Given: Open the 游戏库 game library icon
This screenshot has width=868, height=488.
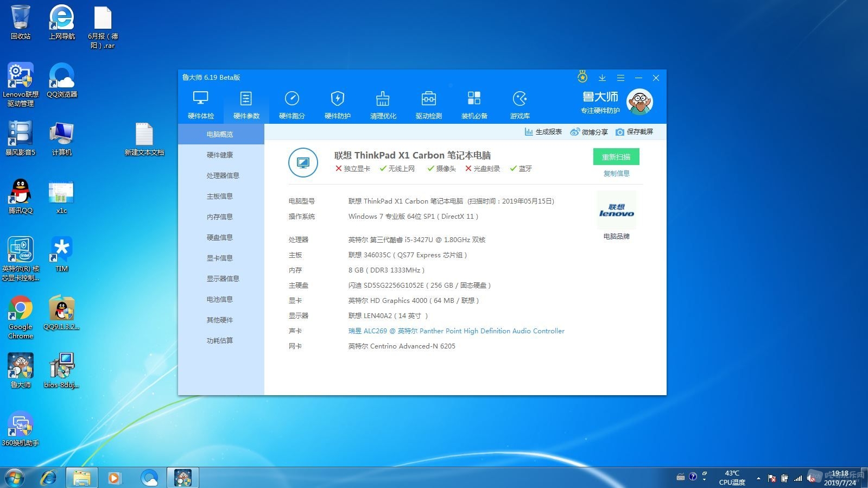Looking at the screenshot, I should point(520,105).
